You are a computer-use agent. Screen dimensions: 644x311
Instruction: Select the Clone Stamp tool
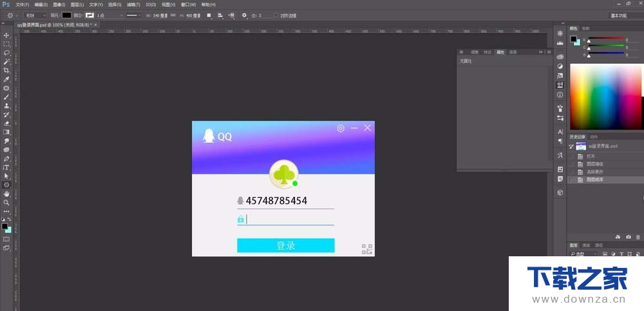point(6,106)
